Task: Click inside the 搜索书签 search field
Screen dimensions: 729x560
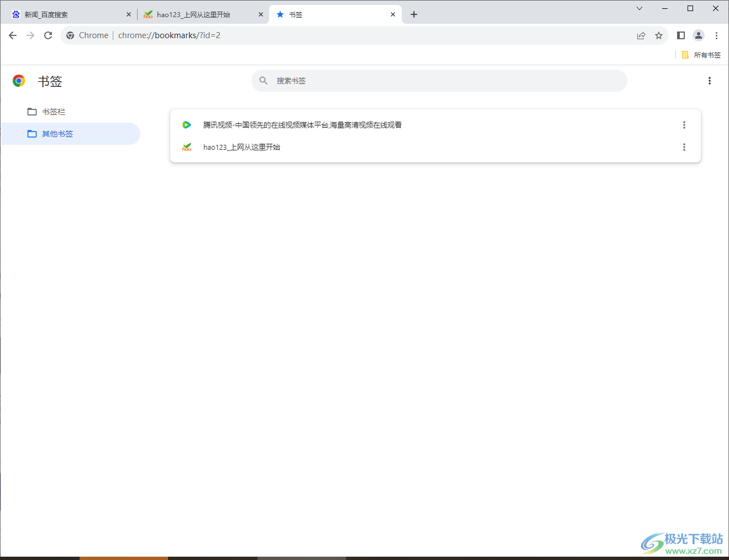Action: click(x=439, y=81)
